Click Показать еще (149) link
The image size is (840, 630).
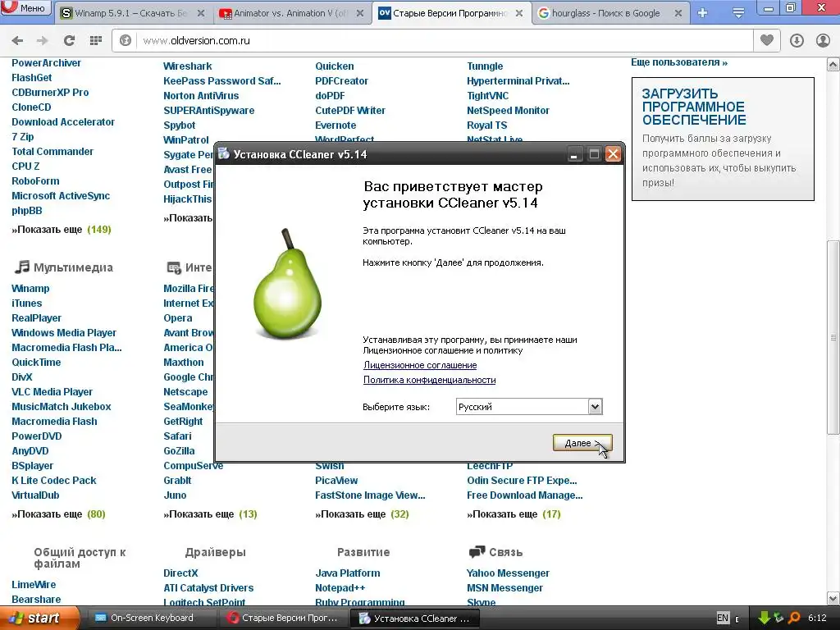pyautogui.click(x=62, y=230)
